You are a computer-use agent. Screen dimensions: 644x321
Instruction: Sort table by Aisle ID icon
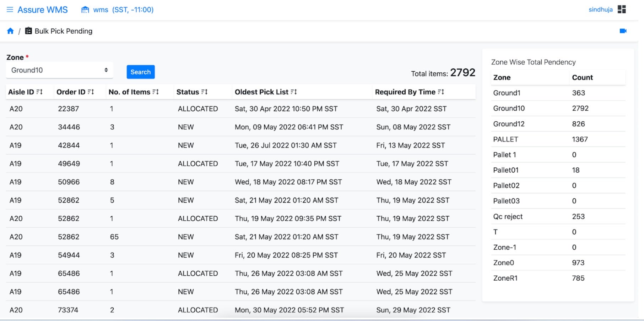(39, 92)
